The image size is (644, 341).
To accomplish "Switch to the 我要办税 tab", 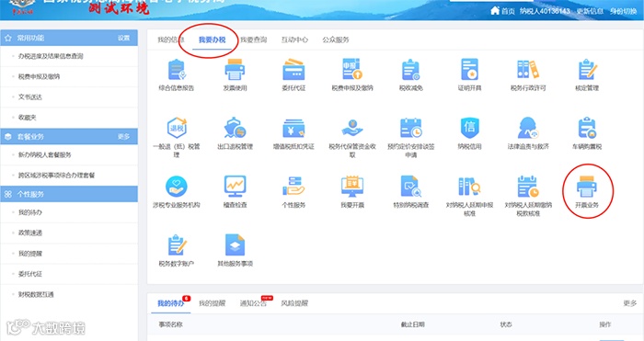I will [x=213, y=40].
